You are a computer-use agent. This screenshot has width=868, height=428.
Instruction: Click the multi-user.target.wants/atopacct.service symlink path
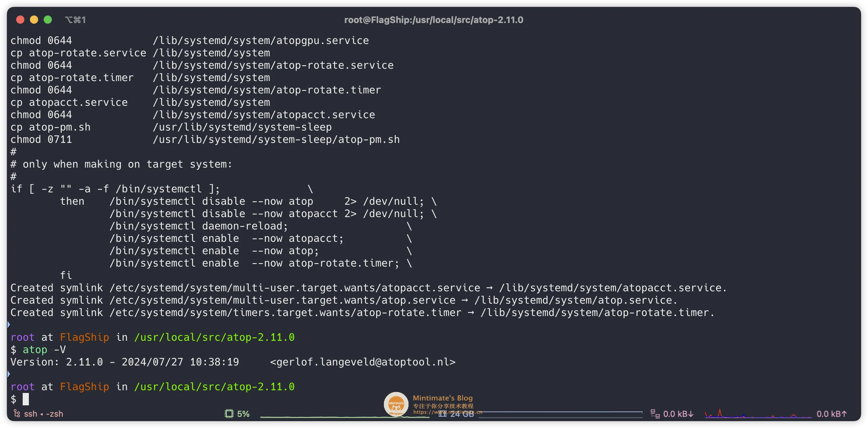294,288
